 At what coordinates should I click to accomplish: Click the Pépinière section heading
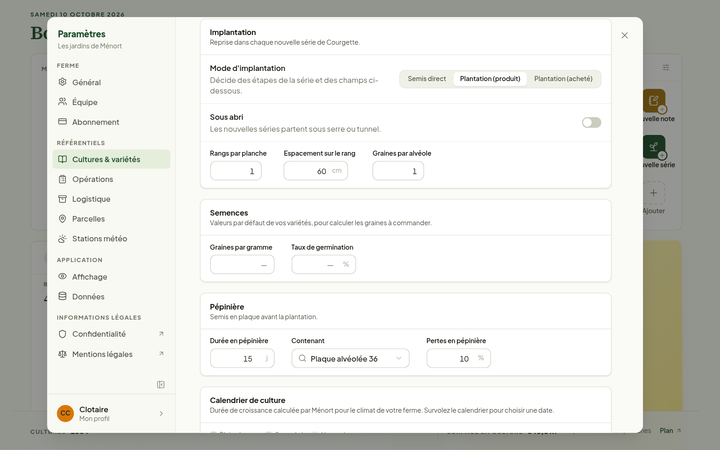point(227,306)
